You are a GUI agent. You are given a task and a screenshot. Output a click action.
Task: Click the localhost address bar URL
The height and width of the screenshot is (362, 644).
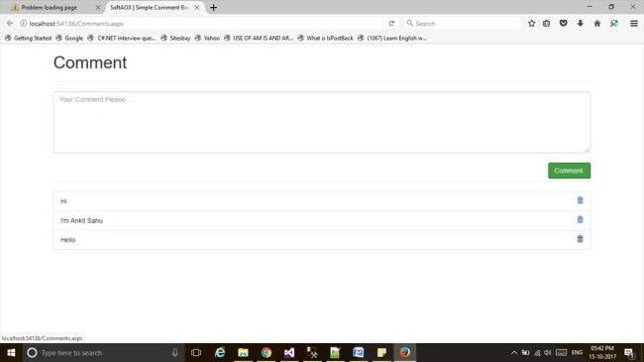coord(76,24)
